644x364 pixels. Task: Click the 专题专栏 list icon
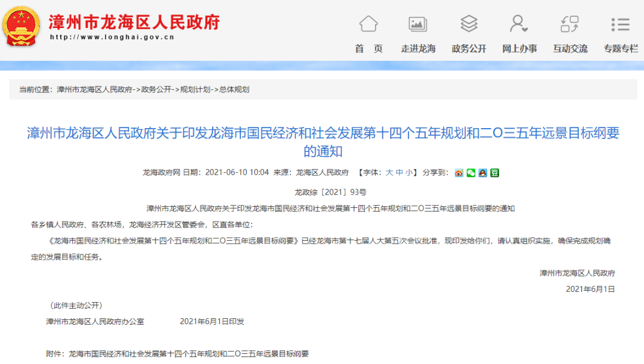coord(620,24)
